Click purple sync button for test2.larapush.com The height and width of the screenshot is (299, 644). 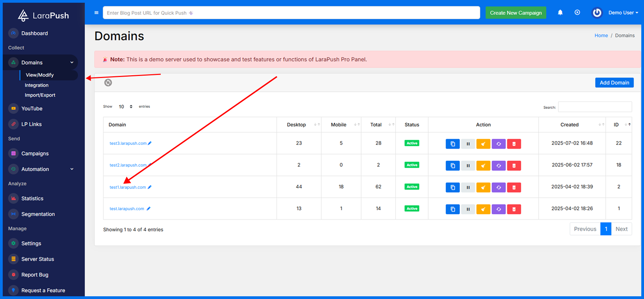(x=499, y=166)
